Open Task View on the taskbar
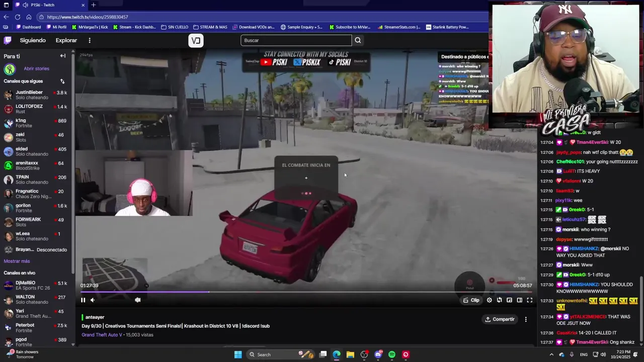The image size is (644, 362). pyautogui.click(x=323, y=354)
